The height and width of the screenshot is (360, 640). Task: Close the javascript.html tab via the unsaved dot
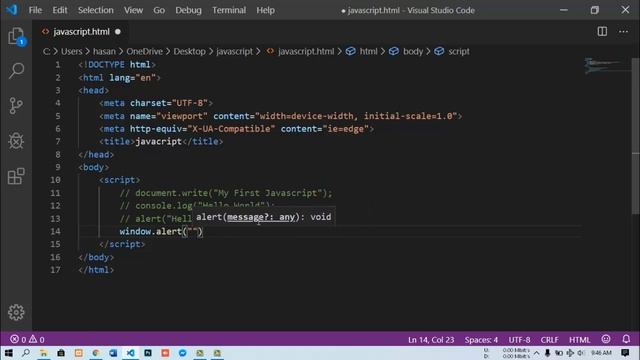(x=118, y=31)
